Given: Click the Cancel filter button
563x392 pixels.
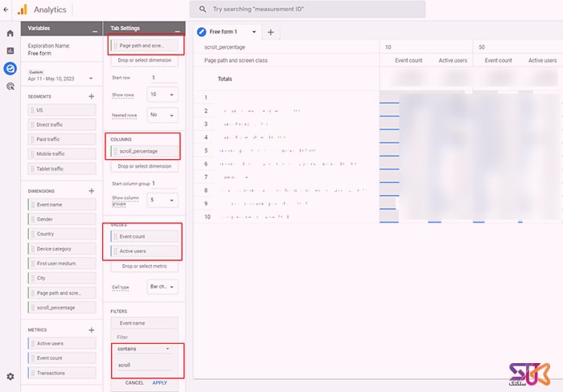Looking at the screenshot, I should (x=134, y=383).
